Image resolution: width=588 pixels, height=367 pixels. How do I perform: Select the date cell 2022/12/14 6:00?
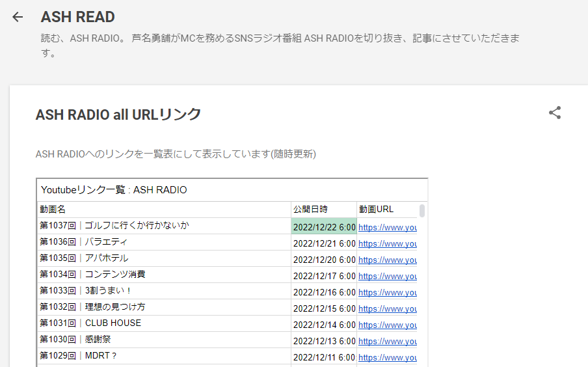[x=324, y=323]
